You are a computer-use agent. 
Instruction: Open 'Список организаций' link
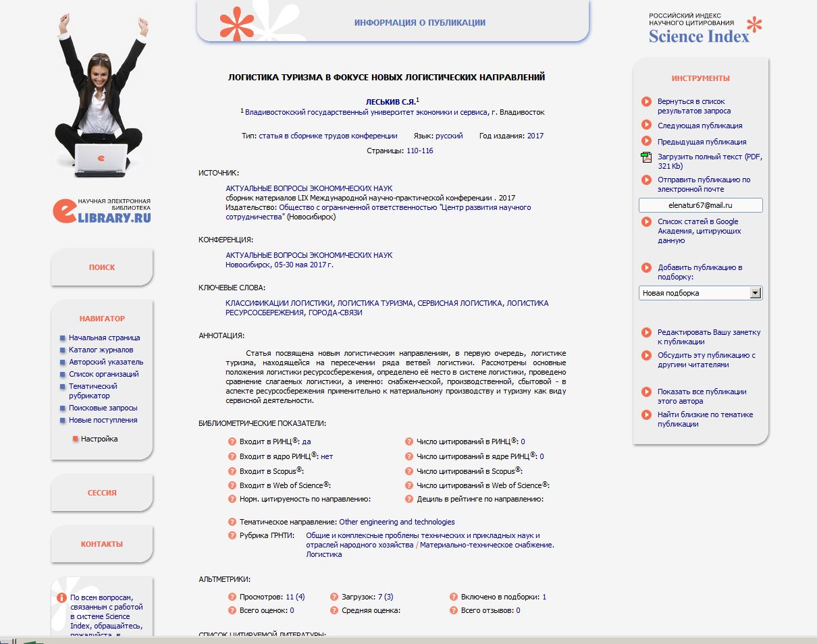103,374
